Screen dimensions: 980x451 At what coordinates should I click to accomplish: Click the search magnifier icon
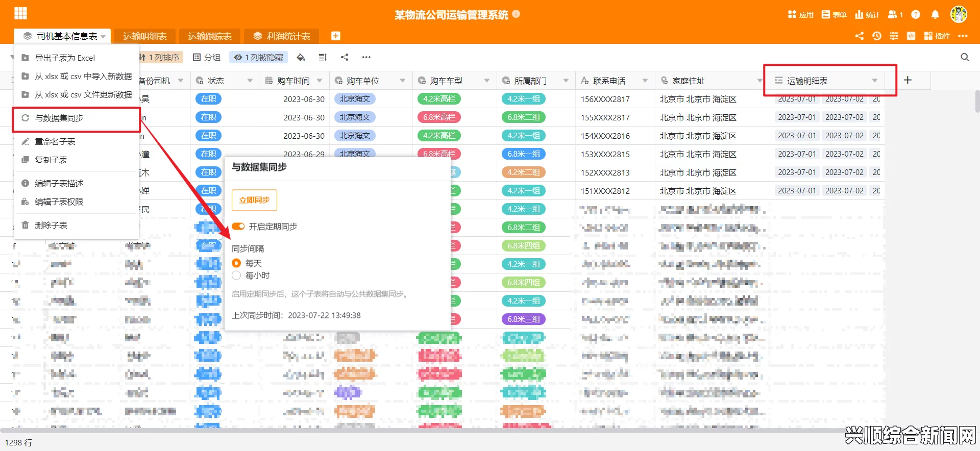(x=965, y=57)
